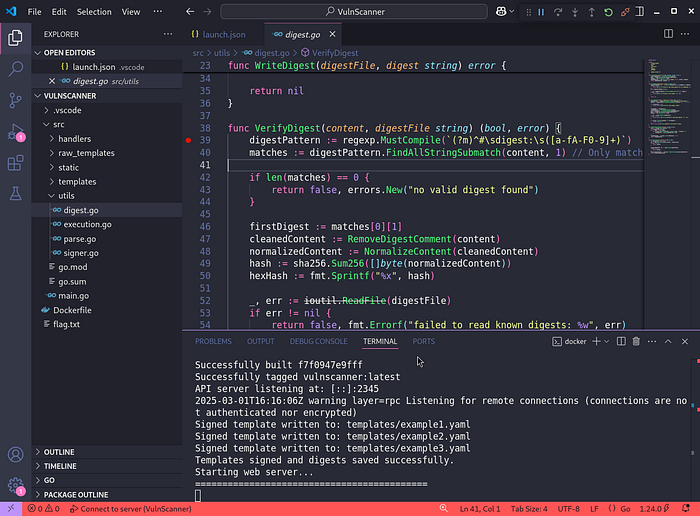Change Tab Size: 4 indentation setting
The width and height of the screenshot is (700, 516).
[529, 508]
